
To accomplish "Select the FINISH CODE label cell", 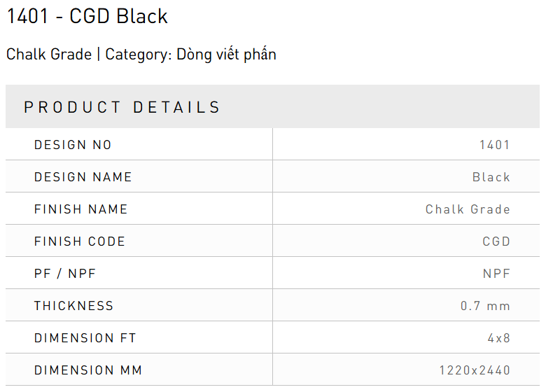I will (80, 241).
